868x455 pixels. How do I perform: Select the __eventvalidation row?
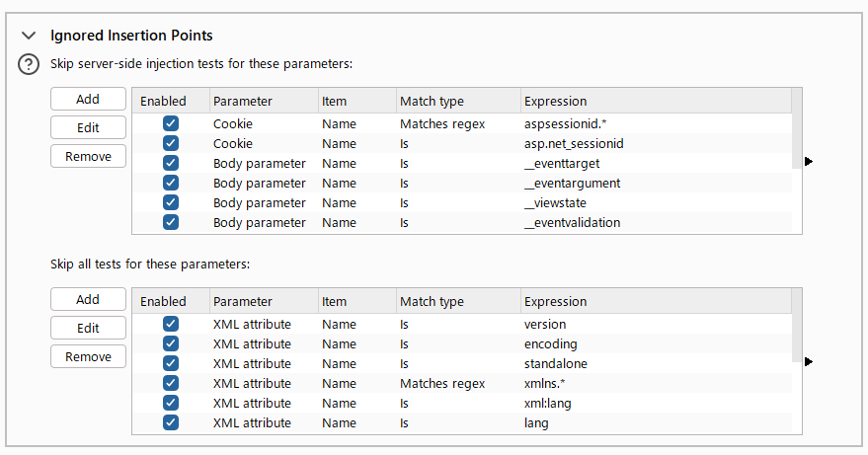pyautogui.click(x=572, y=223)
